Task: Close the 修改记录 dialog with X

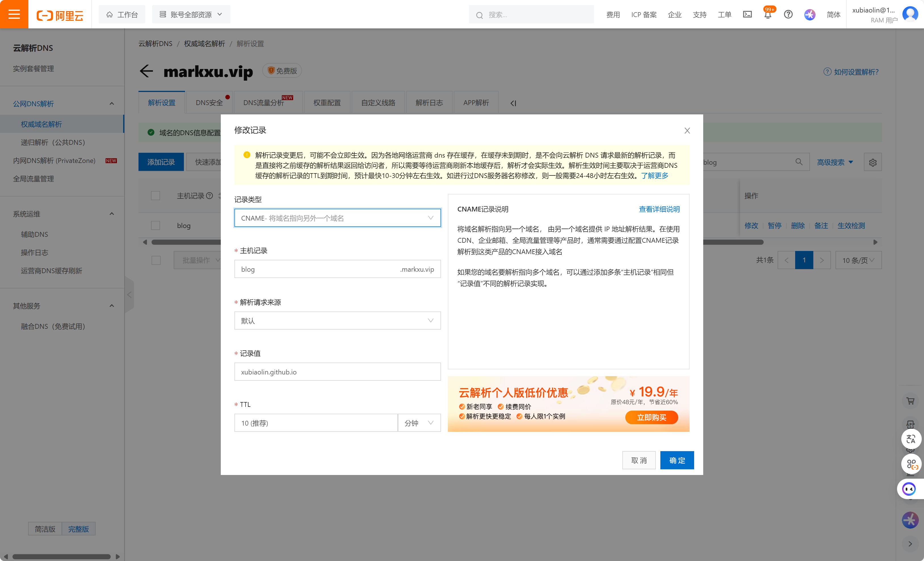Action: tap(687, 130)
